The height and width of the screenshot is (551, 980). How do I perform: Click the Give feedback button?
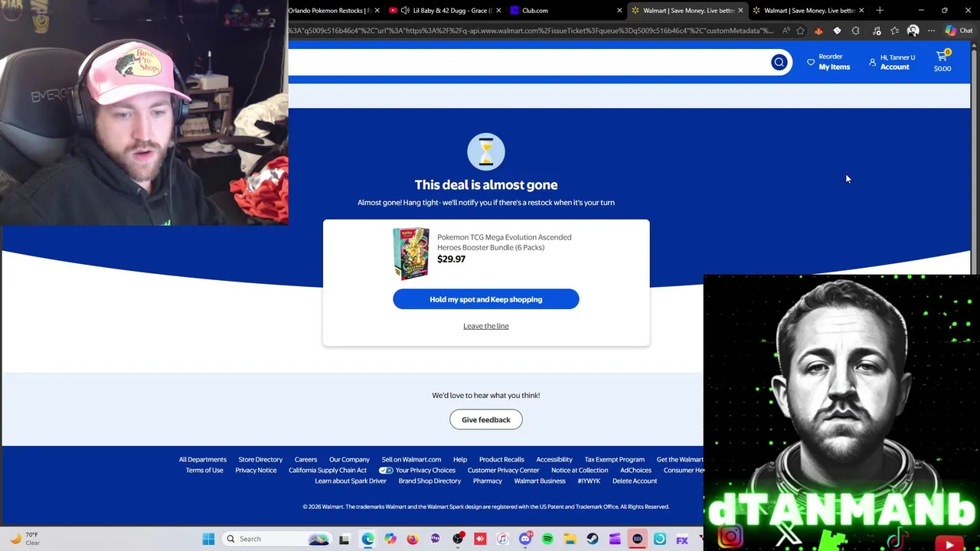click(x=486, y=419)
